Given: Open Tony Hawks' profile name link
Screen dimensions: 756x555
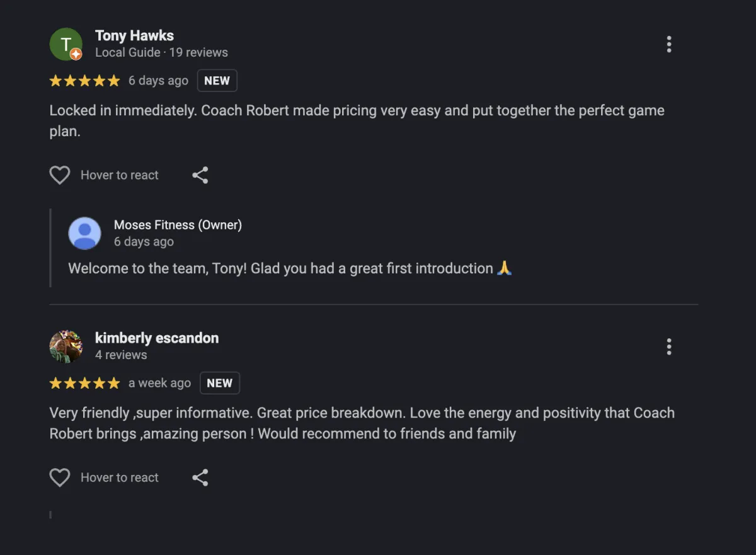Looking at the screenshot, I should (134, 36).
